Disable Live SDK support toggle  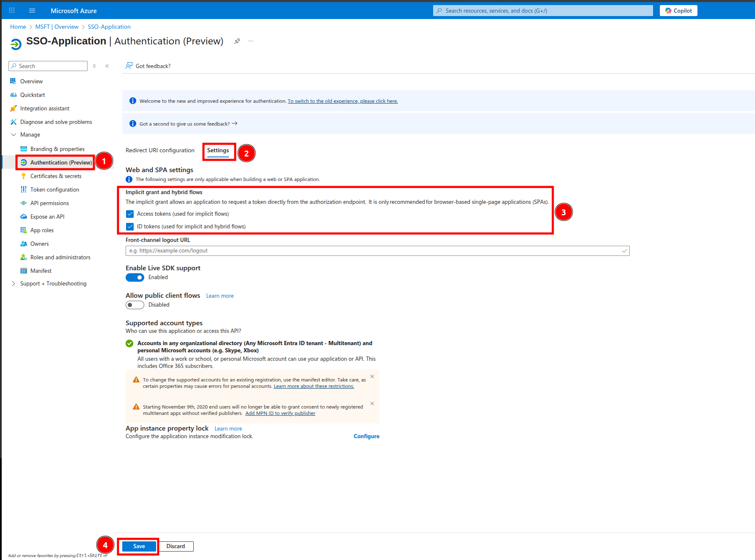[x=135, y=277]
